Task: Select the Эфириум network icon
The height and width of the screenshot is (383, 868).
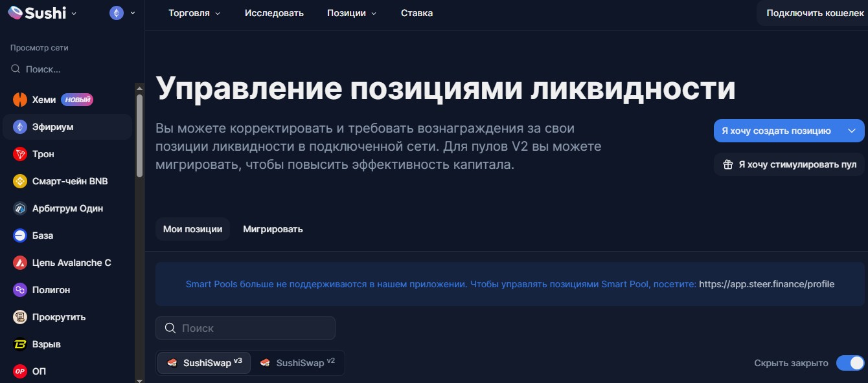Action: coord(20,127)
